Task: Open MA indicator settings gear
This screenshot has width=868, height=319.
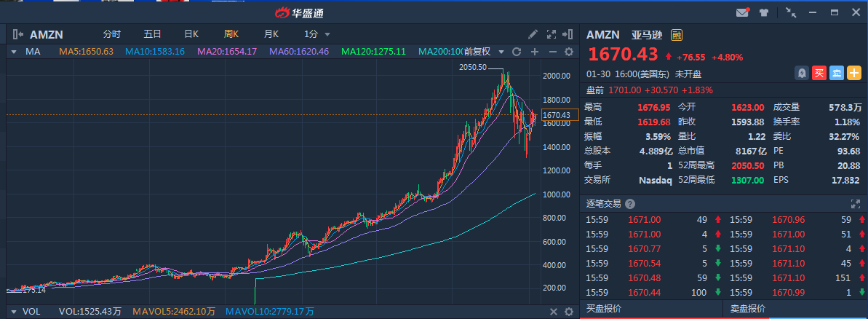Action: pos(568,52)
